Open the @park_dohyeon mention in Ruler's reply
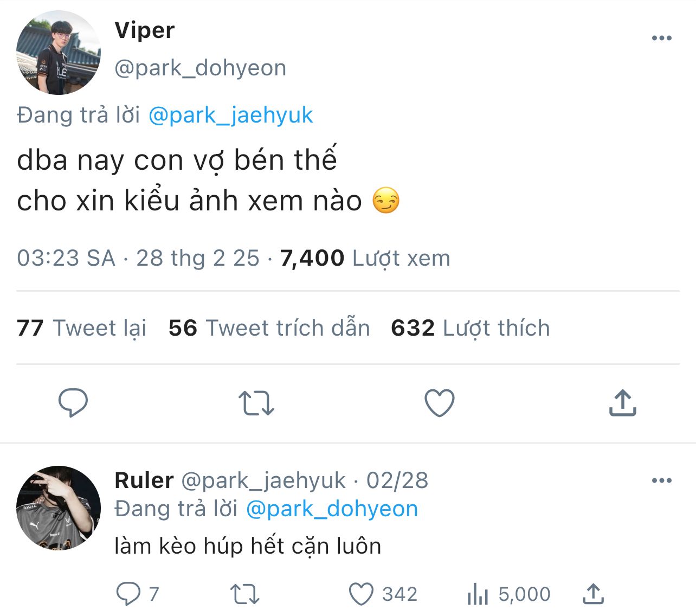 [332, 509]
